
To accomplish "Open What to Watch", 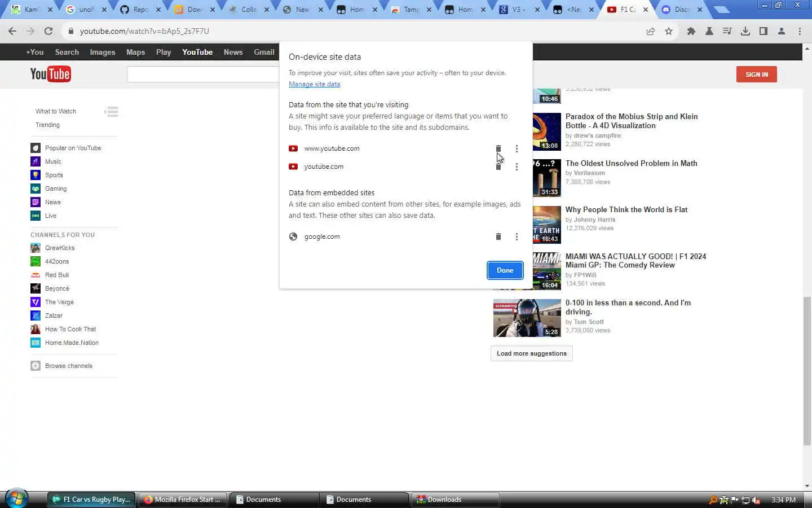I will point(56,111).
